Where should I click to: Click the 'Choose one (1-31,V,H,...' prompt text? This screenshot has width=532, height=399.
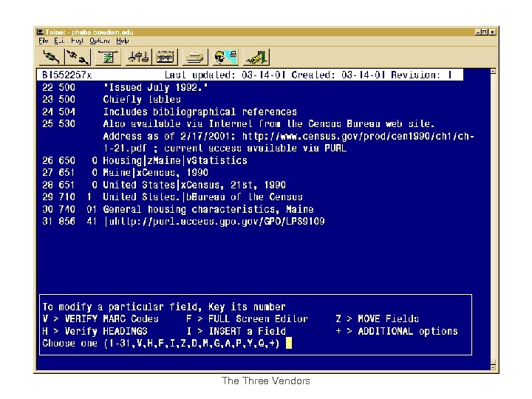tap(161, 344)
